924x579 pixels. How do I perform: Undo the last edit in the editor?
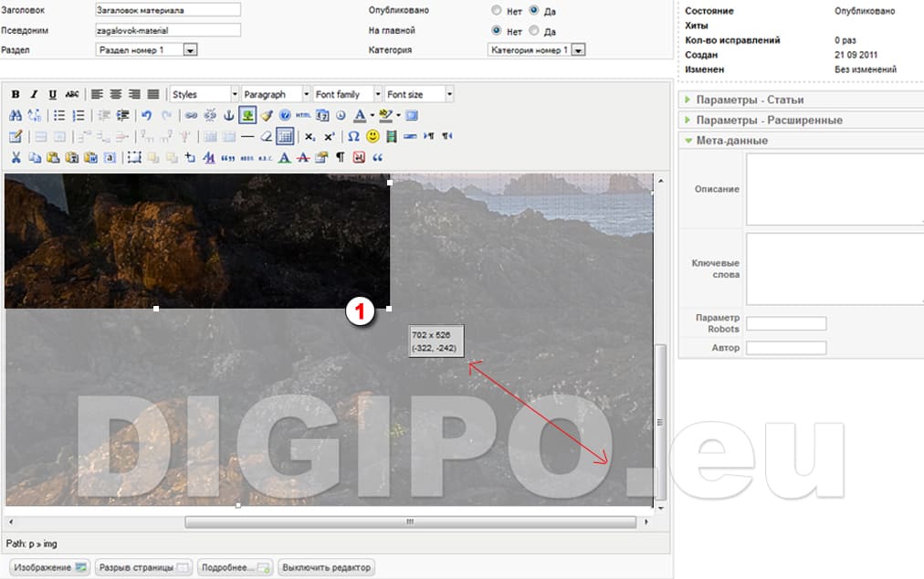[x=146, y=115]
